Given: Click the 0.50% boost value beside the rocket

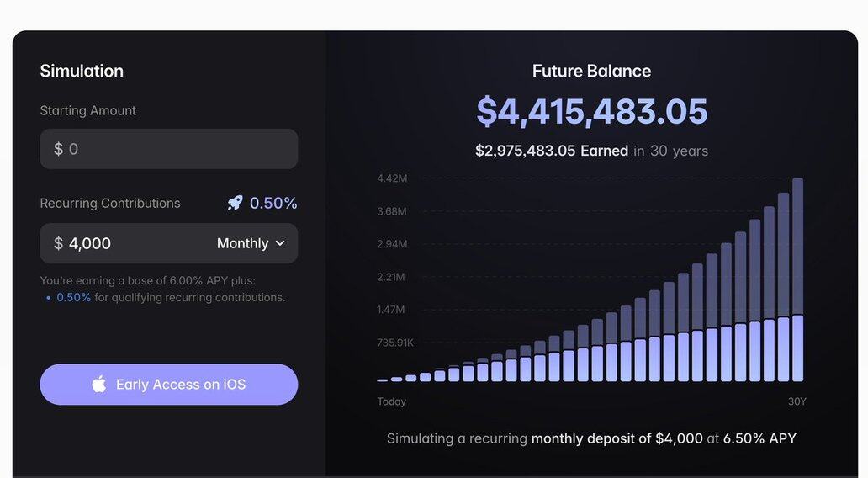Looking at the screenshot, I should tap(273, 203).
